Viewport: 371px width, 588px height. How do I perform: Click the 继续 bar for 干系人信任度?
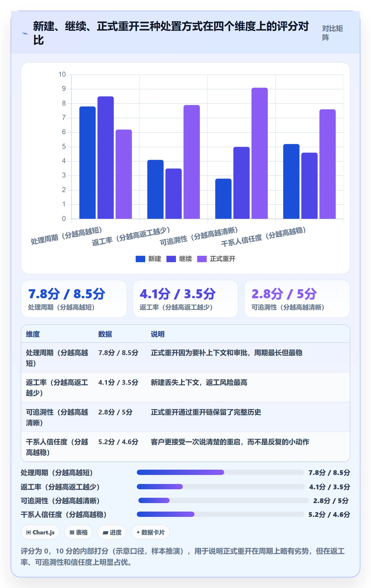coord(309,186)
